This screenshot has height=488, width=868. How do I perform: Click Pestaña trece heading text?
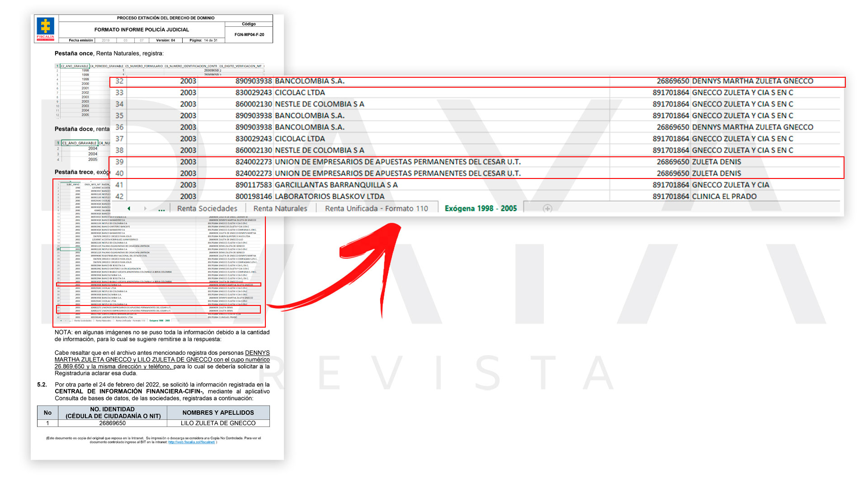74,172
